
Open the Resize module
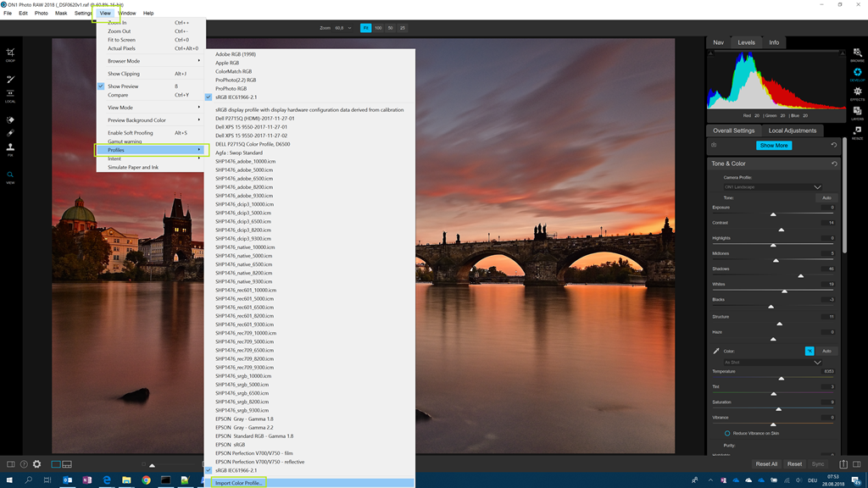tap(857, 132)
